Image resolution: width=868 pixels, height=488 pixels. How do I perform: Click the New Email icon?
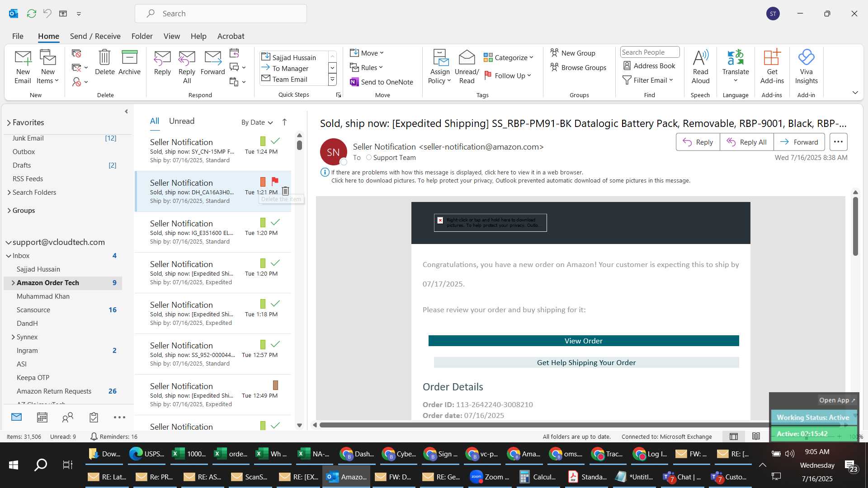coord(23,67)
